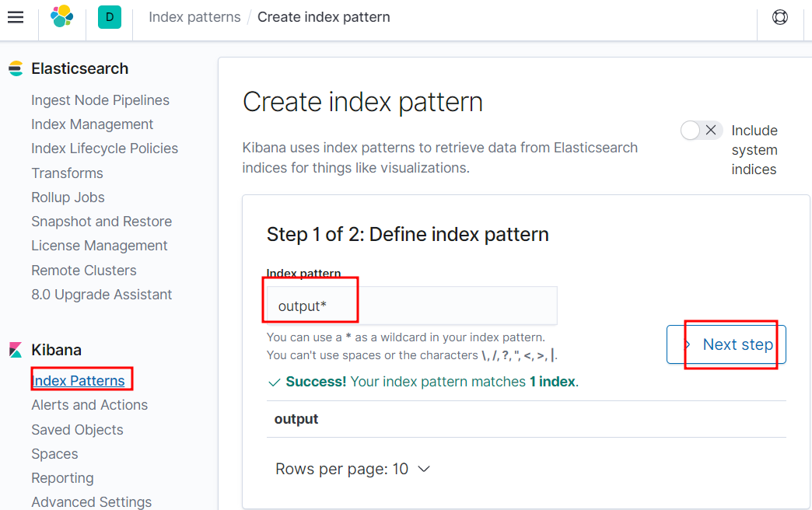Screen dimensions: 812x510
Task: Click the Next step button
Action: pos(726,344)
